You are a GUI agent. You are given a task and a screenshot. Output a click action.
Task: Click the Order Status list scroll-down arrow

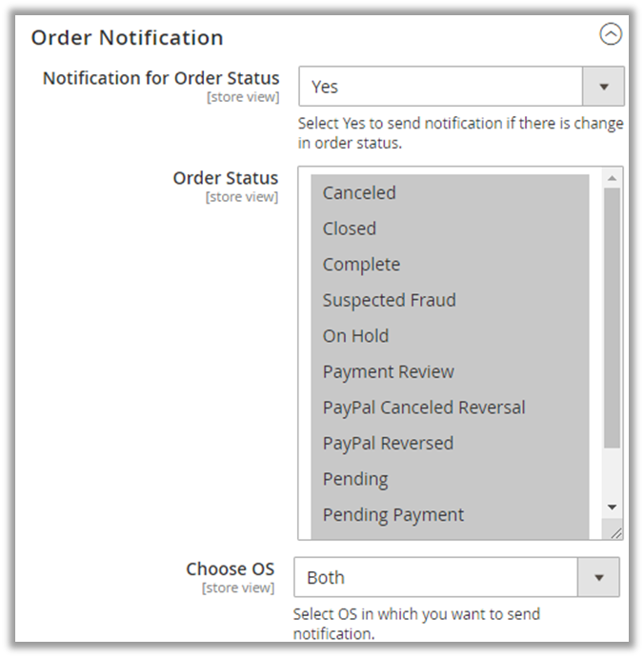pyautogui.click(x=612, y=508)
